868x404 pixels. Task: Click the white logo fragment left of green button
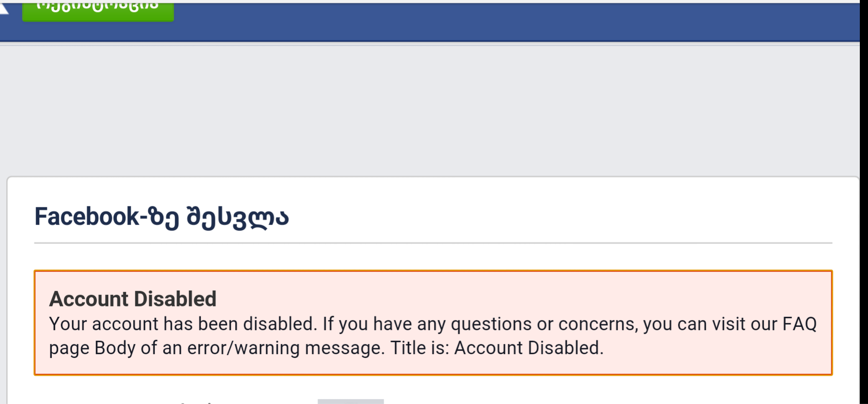click(x=4, y=8)
